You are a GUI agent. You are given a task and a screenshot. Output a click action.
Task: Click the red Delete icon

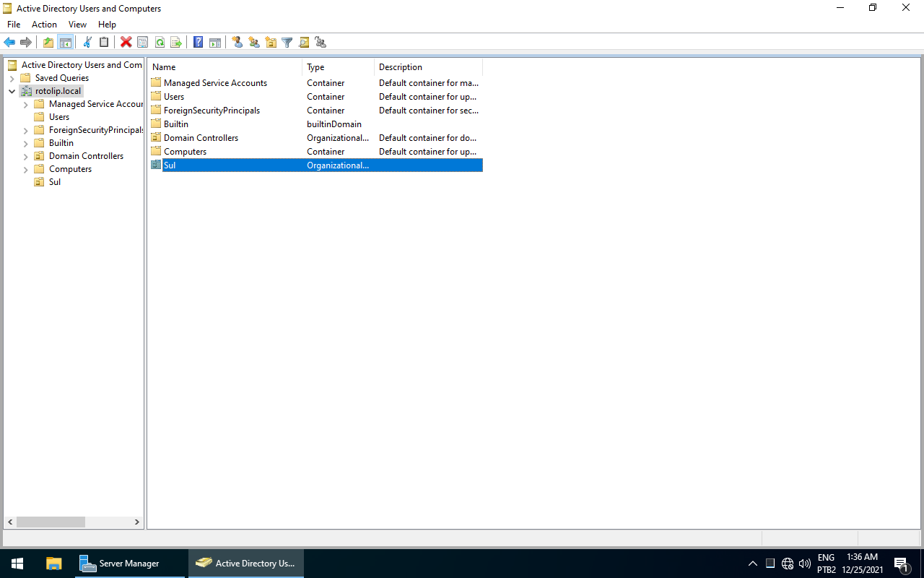pos(126,43)
